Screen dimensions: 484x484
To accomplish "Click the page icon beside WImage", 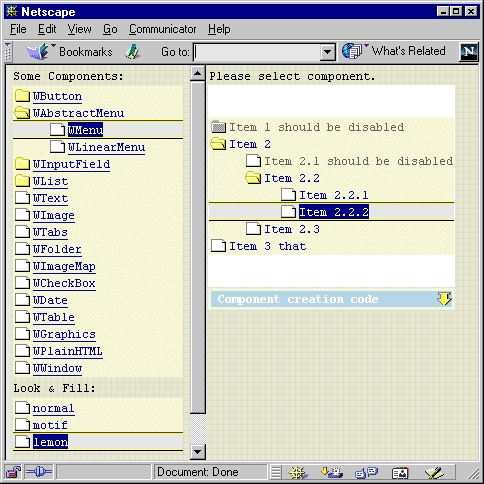I will click(22, 215).
